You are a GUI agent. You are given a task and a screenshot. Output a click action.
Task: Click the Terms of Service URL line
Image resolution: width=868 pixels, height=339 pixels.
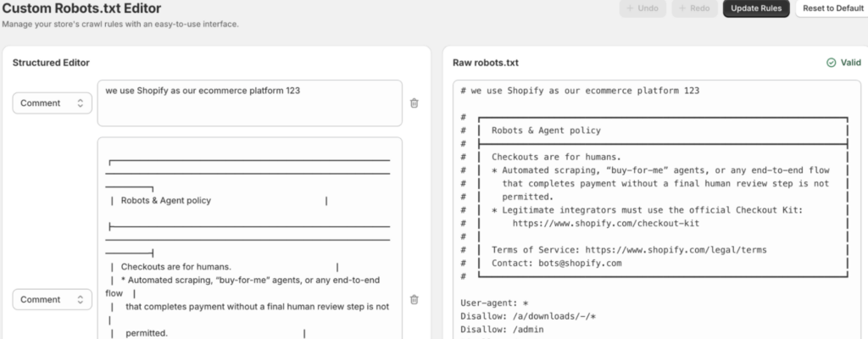tap(629, 250)
